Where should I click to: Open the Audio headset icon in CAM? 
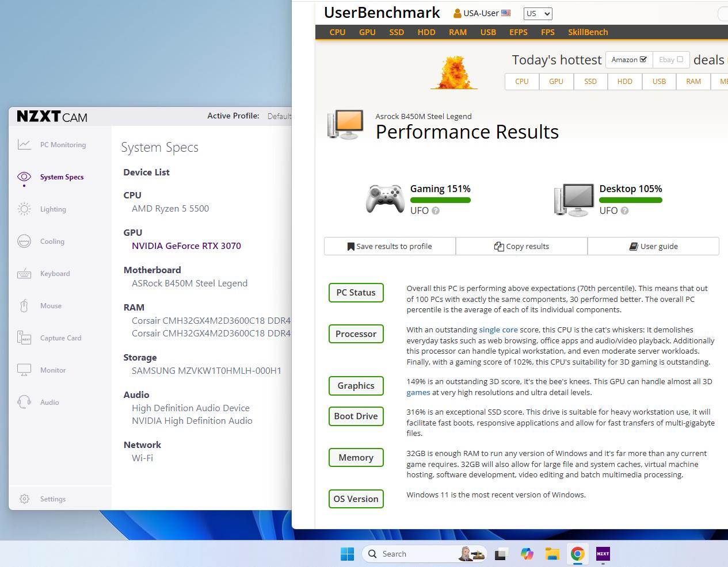coord(24,402)
